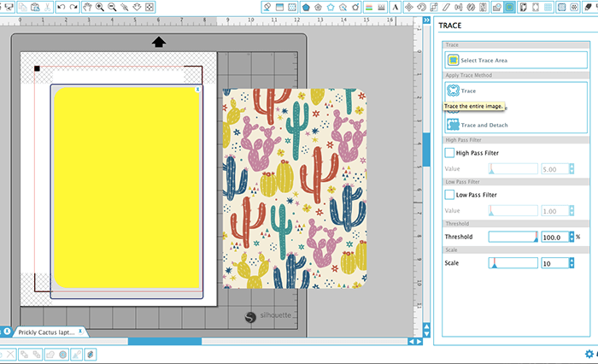Image resolution: width=598 pixels, height=364 pixels.
Task: Click the Group selected shapes icon
Action: click(x=24, y=355)
